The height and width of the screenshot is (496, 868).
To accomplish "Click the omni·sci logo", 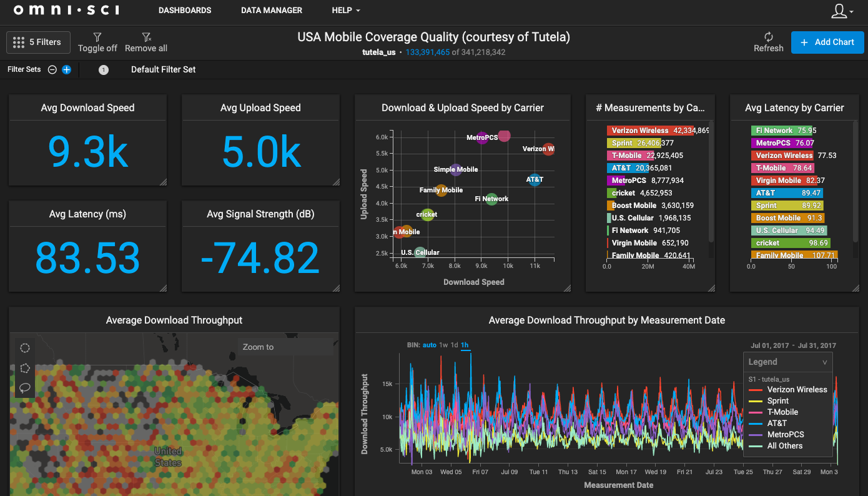I will pos(65,10).
